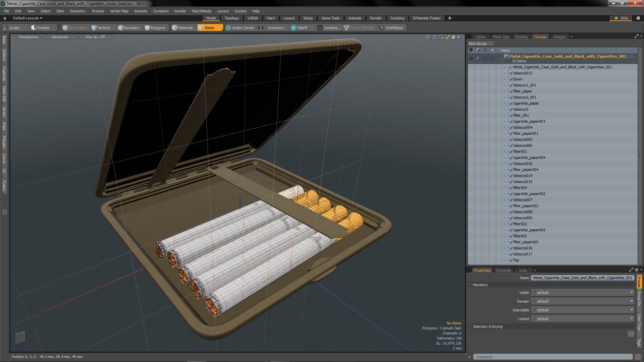This screenshot has width=644, height=362.
Task: Switch to Polygons selection mode
Action: pos(155,28)
